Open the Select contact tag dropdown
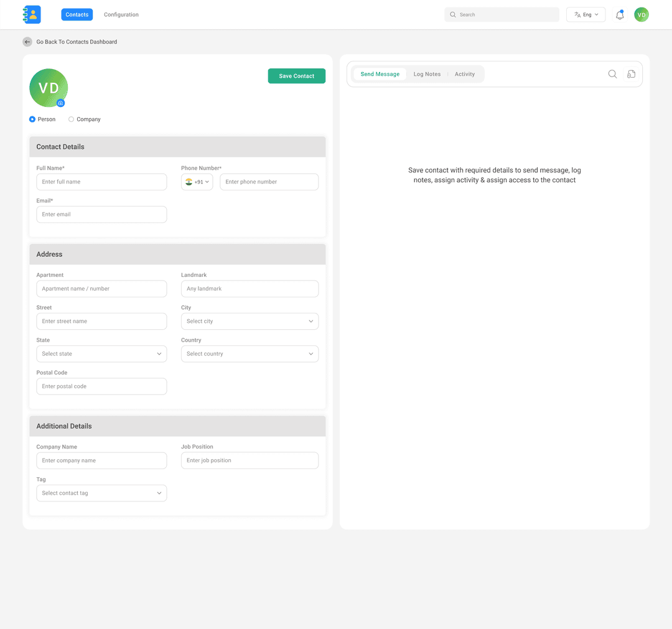This screenshot has width=672, height=629. tap(101, 493)
